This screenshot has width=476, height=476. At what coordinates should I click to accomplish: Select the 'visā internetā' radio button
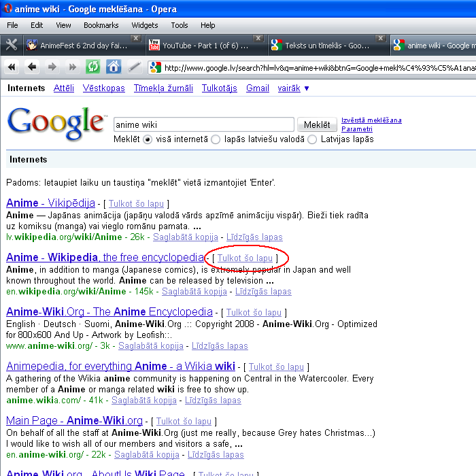[x=148, y=139]
